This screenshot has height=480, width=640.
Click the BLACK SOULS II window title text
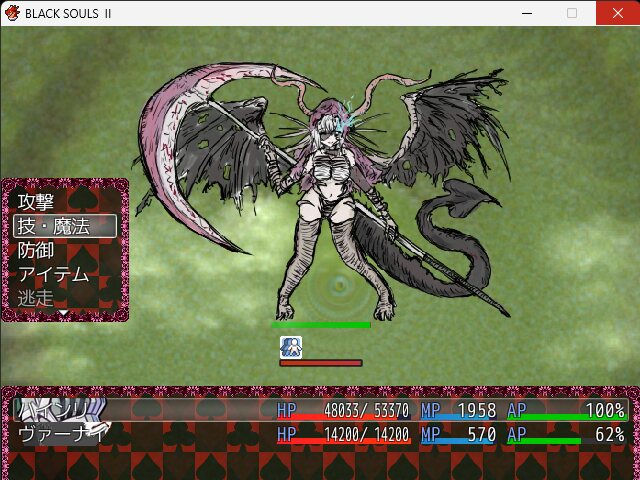pyautogui.click(x=68, y=13)
